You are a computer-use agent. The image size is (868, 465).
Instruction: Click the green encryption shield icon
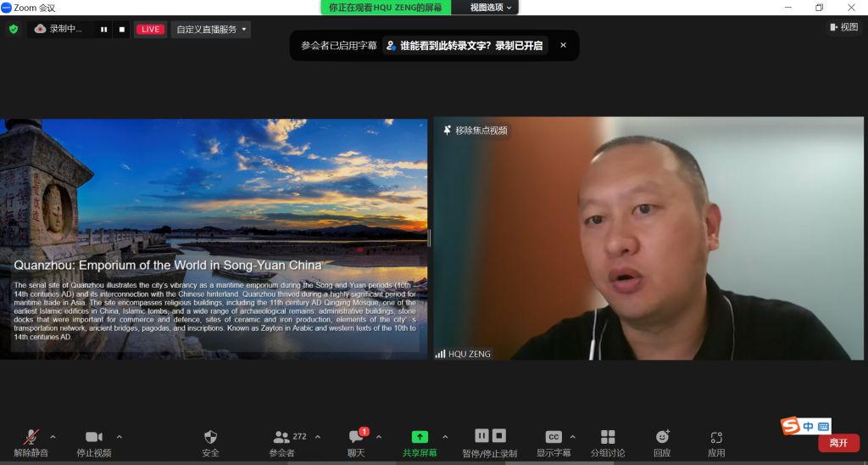(13, 29)
